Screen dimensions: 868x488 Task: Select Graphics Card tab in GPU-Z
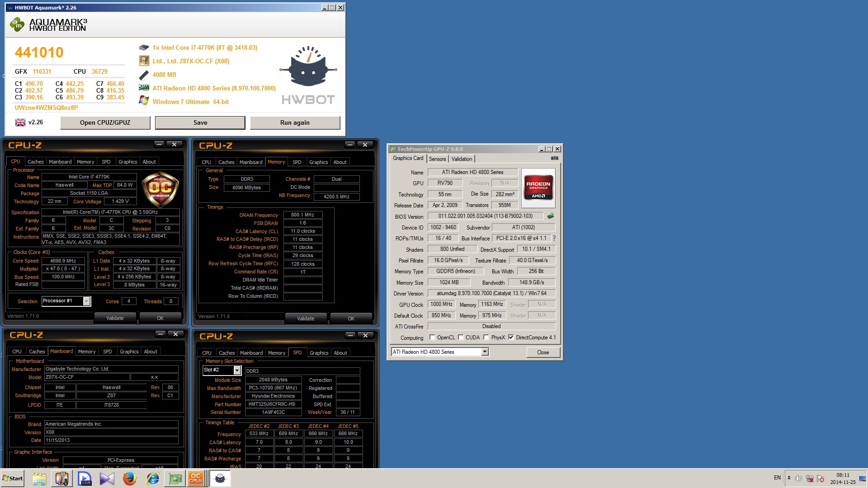click(x=408, y=158)
